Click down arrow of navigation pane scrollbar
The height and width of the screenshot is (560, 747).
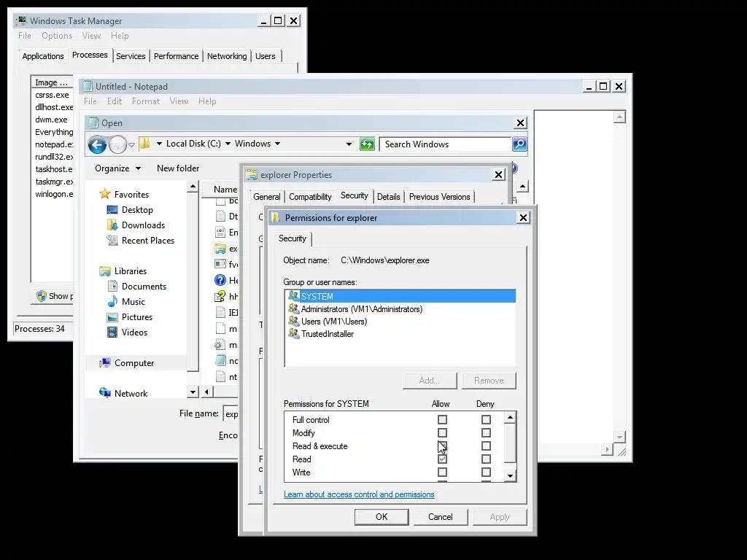pos(193,392)
